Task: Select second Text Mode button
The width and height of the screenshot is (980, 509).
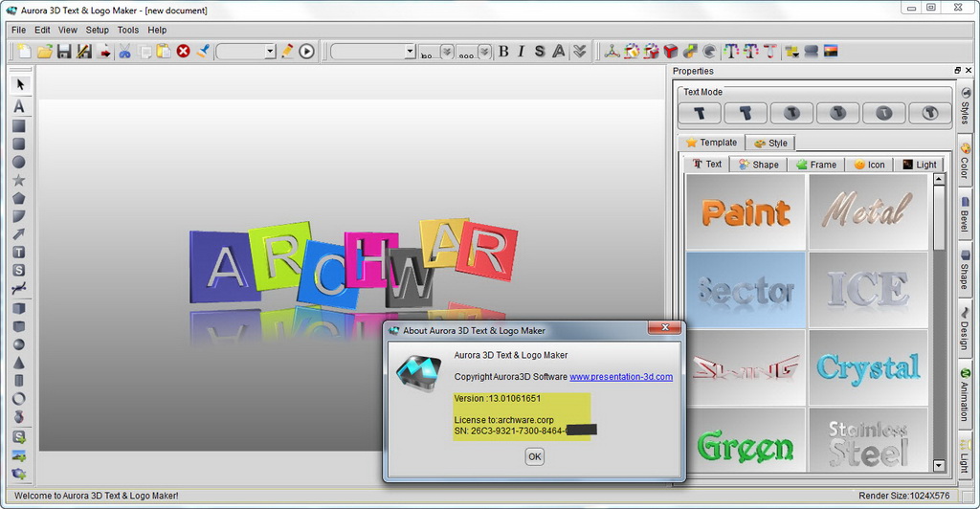Action: click(x=746, y=113)
